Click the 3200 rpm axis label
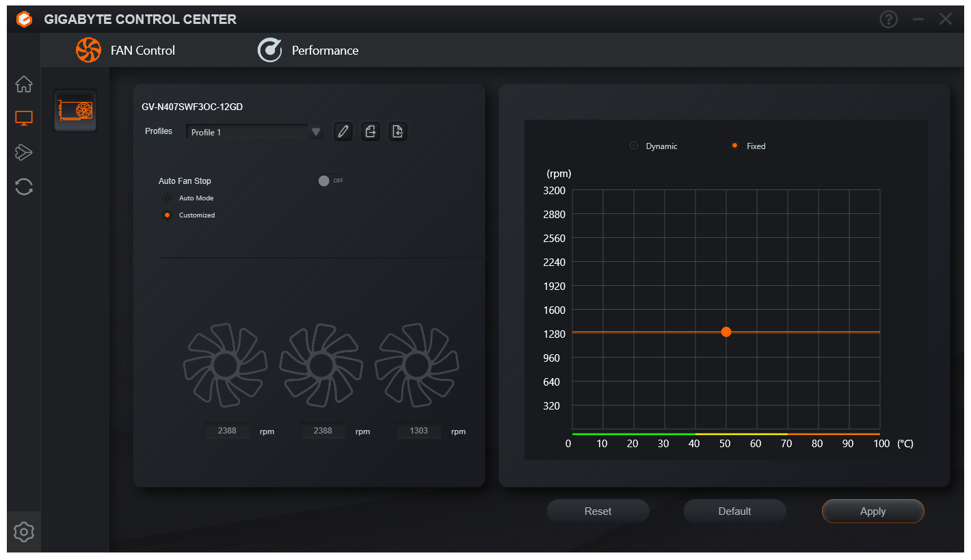The height and width of the screenshot is (560, 971). [x=554, y=190]
